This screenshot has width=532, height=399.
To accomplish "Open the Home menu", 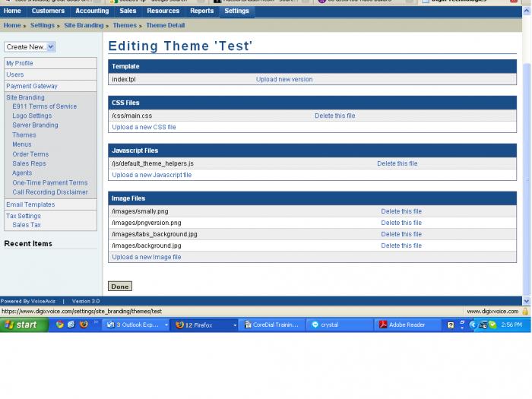I will coord(12,11).
